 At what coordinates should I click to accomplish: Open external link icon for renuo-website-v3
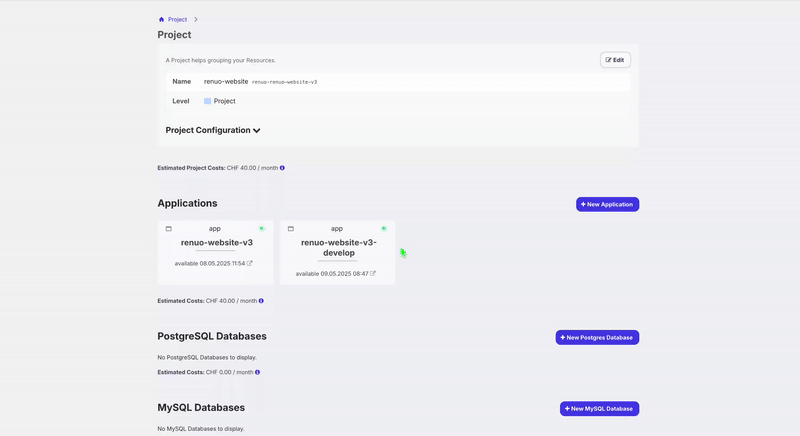(x=250, y=263)
